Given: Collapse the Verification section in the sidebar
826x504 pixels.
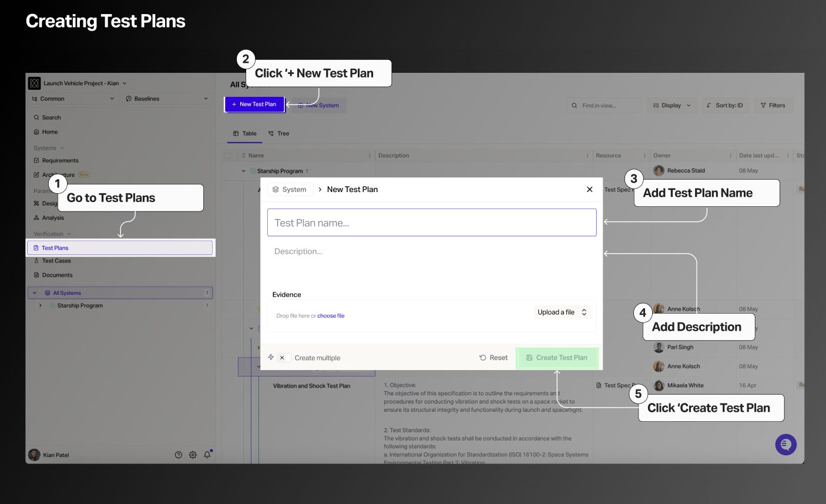Looking at the screenshot, I should coord(52,234).
